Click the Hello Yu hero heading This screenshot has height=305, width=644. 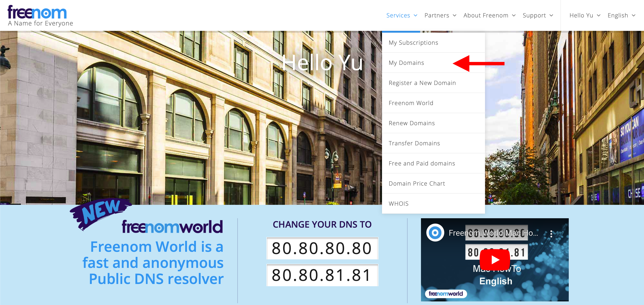click(x=322, y=63)
